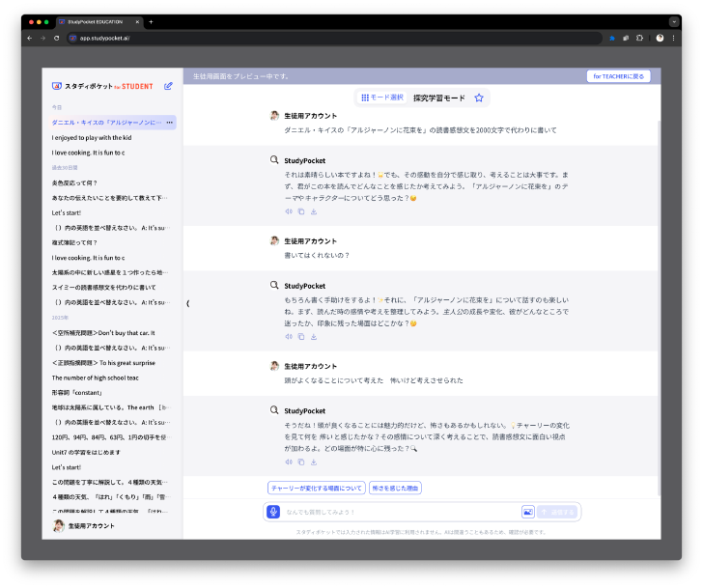The width and height of the screenshot is (703, 588).
Task: Click the 探究学習モード mode title
Action: [439, 98]
